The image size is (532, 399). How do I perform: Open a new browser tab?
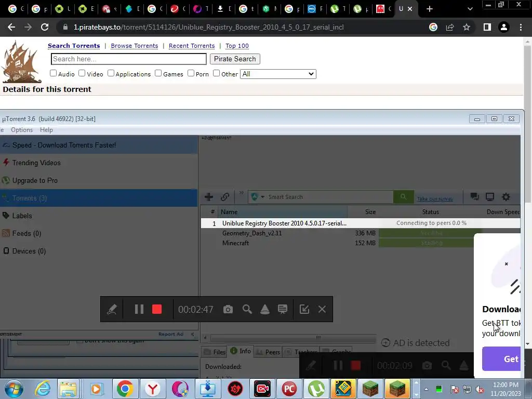[430, 9]
